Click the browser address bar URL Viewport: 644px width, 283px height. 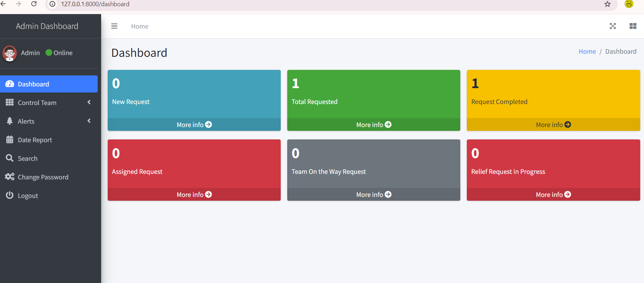tap(95, 4)
